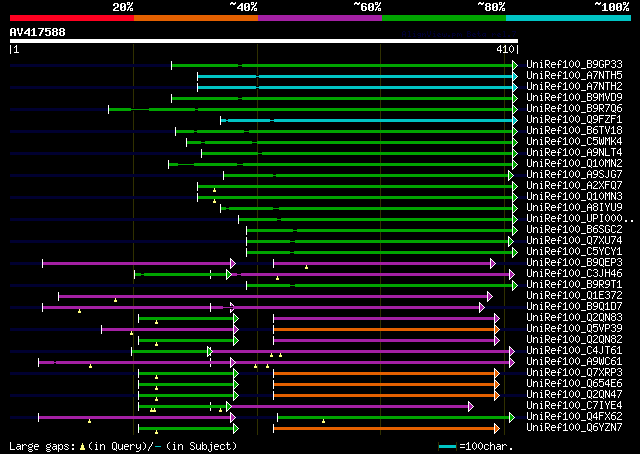Select the truncated UniRef100_UPI000.. label
The width and height of the screenshot is (640, 454).
[580, 219]
